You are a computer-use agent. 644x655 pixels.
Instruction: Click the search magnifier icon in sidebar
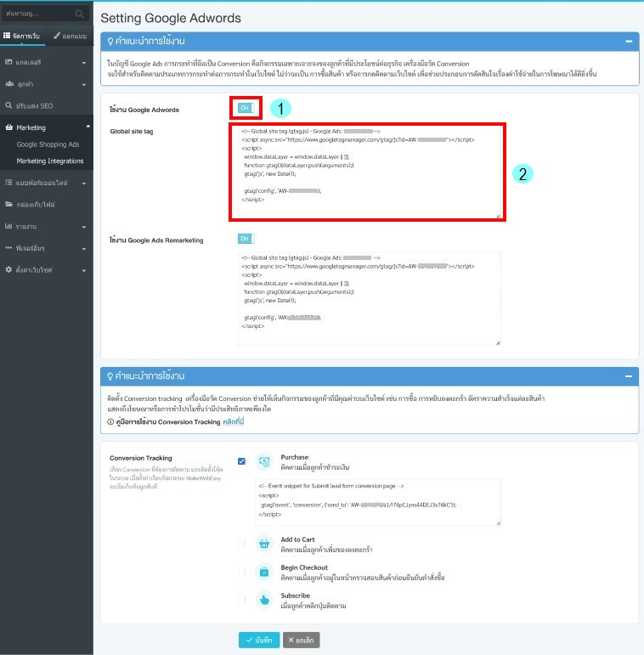coord(80,14)
